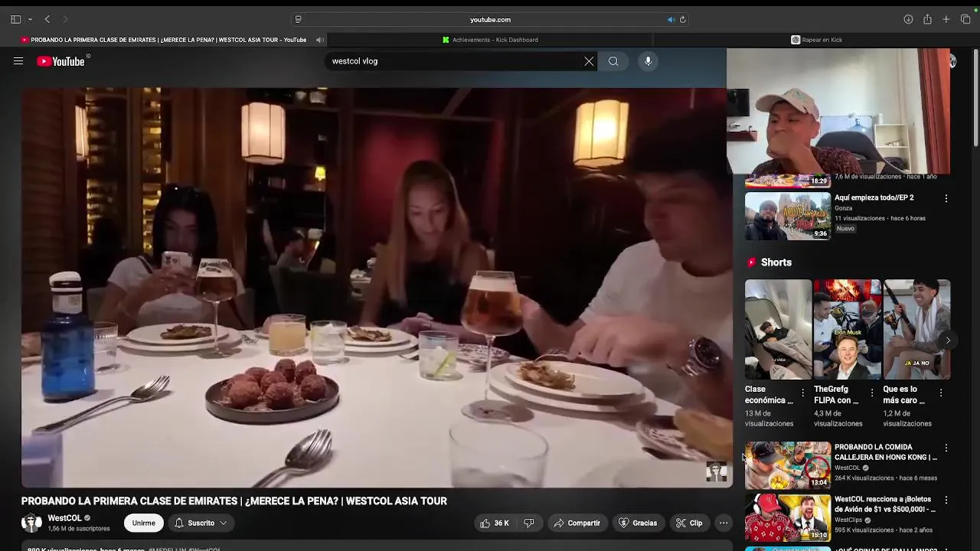This screenshot has width=980, height=551.
Task: Dislike the video with thumbs down
Action: coord(529,523)
